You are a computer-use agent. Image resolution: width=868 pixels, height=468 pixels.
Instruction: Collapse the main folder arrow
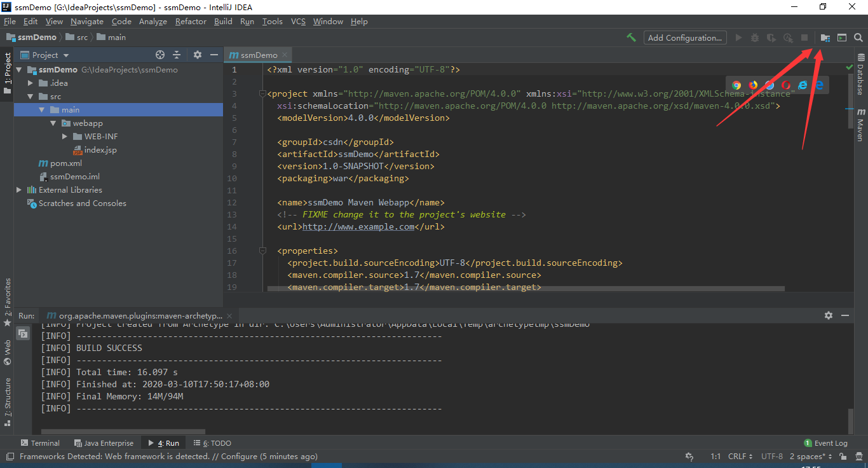pos(42,110)
